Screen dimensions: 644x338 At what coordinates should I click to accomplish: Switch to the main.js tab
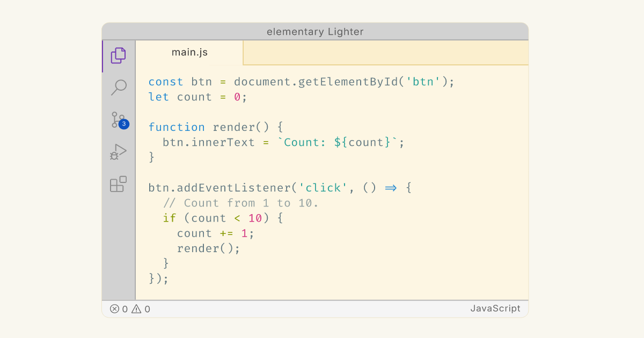[x=189, y=53]
